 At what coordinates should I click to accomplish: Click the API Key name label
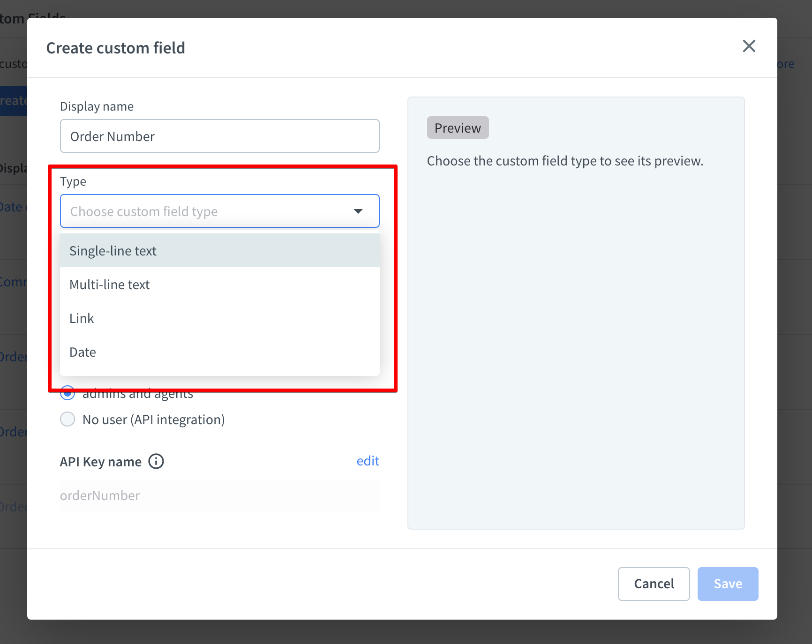[101, 462]
